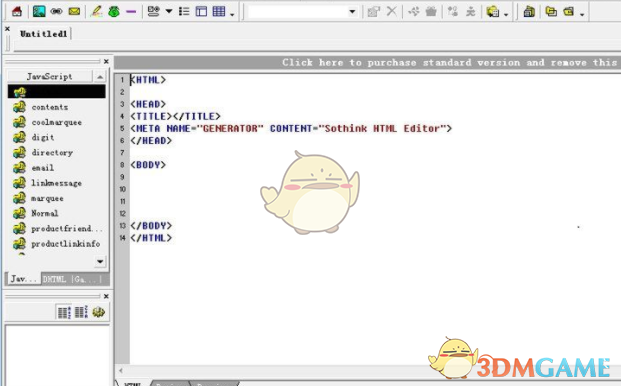
Task: Click the yellow folder window icon
Action: pos(569,11)
